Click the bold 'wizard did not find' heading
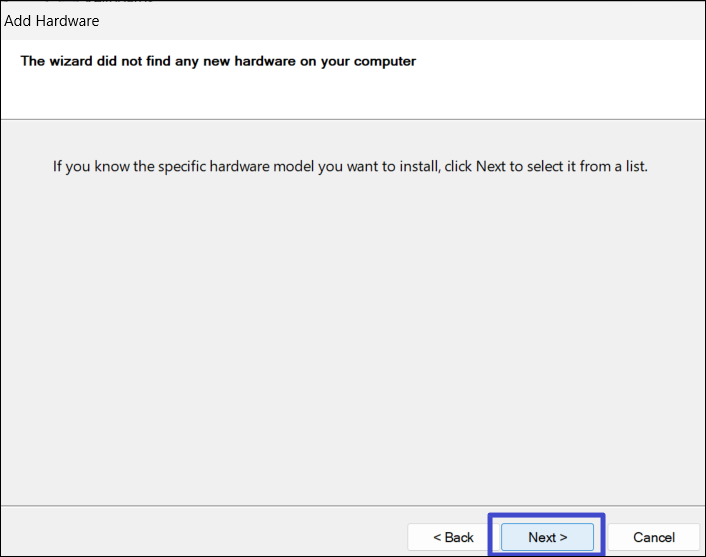The image size is (706, 557). pyautogui.click(x=218, y=61)
